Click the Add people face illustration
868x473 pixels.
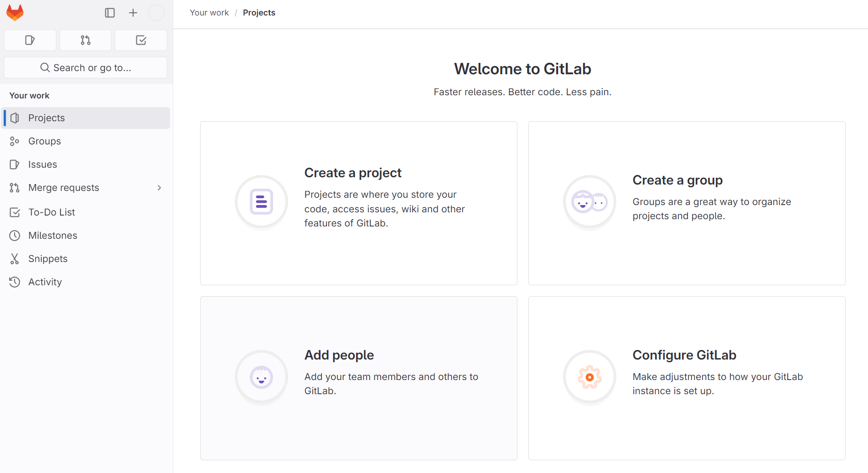pos(261,377)
